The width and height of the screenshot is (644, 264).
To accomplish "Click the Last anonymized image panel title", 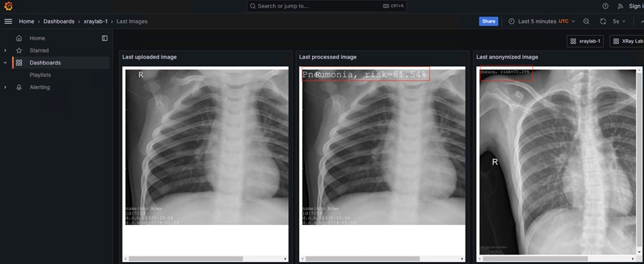I will [507, 57].
